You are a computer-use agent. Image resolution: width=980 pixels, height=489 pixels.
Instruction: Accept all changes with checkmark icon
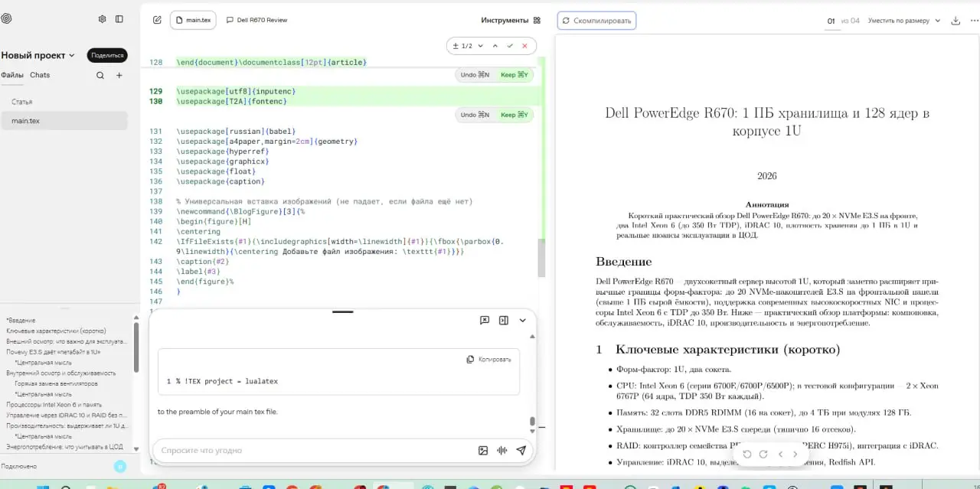point(510,46)
